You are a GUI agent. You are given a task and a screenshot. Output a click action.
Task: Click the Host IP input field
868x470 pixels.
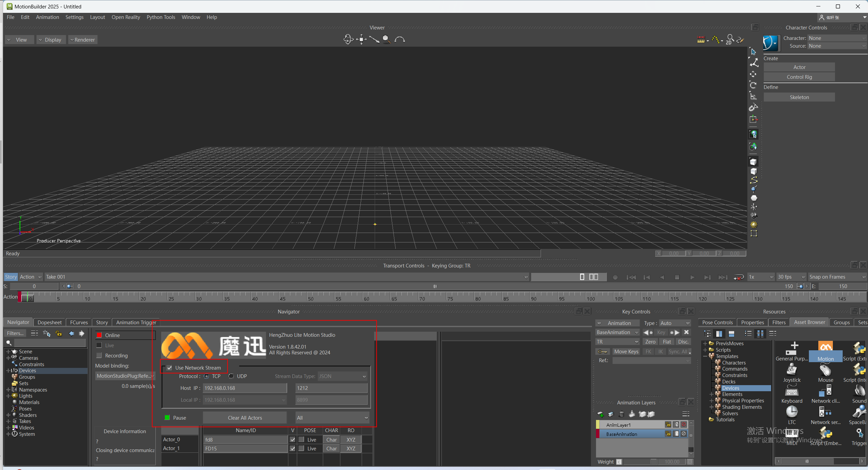click(x=245, y=388)
